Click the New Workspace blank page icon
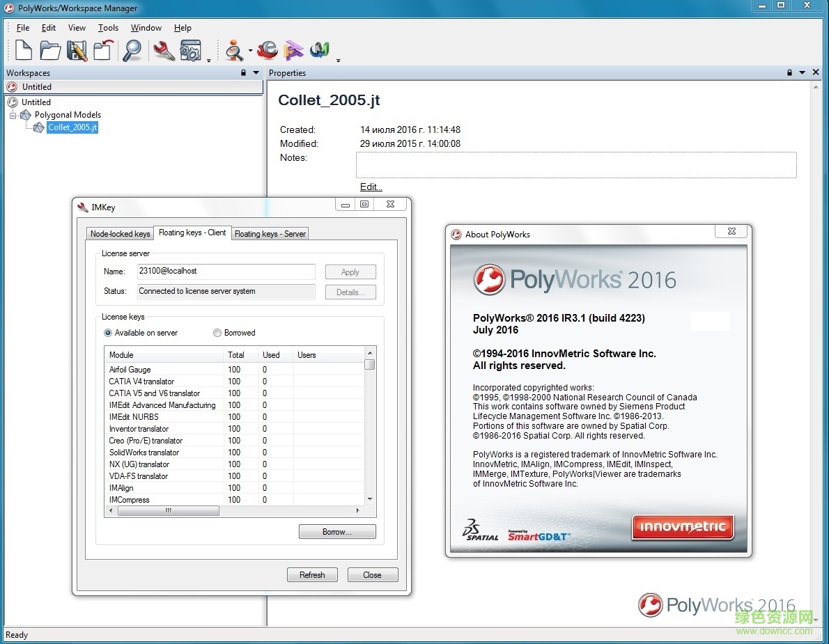 click(x=24, y=50)
